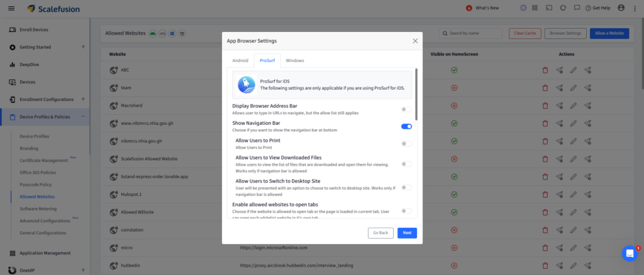Screen dimensions: 644x275
Task: Click the red cross in team row
Action: (x=454, y=88)
